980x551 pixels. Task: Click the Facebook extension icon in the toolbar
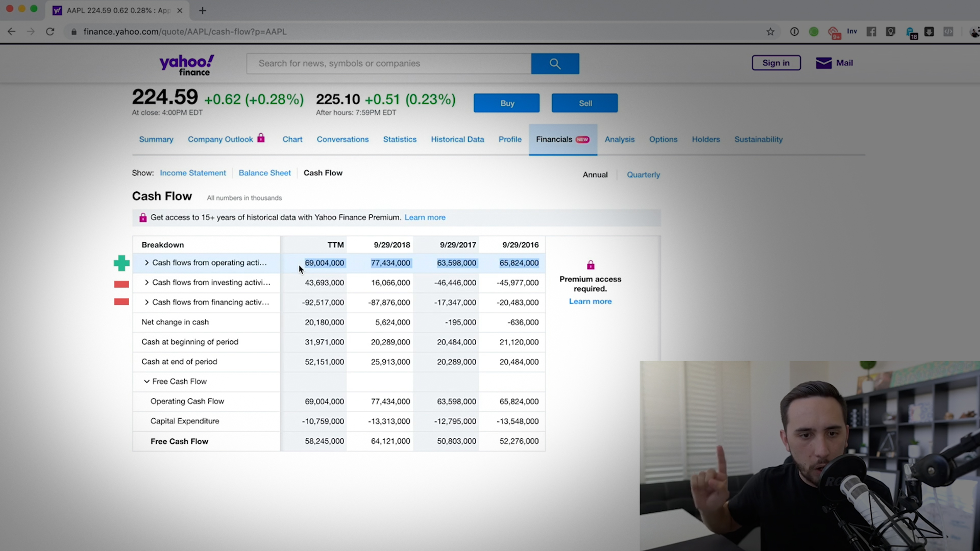coord(871,32)
